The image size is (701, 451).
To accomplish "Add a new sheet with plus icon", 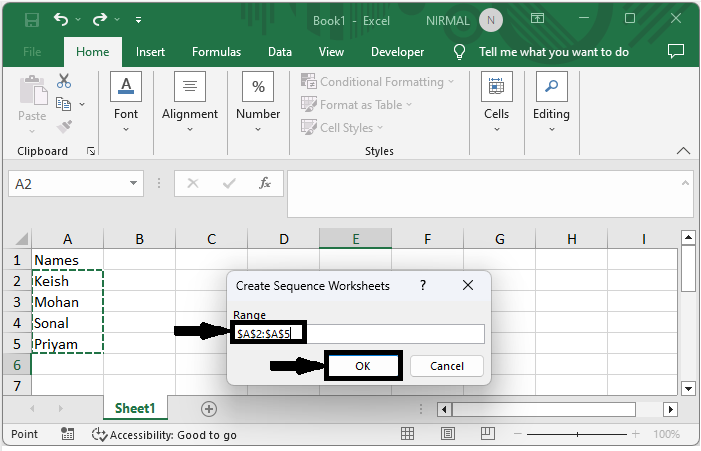I will (x=208, y=408).
